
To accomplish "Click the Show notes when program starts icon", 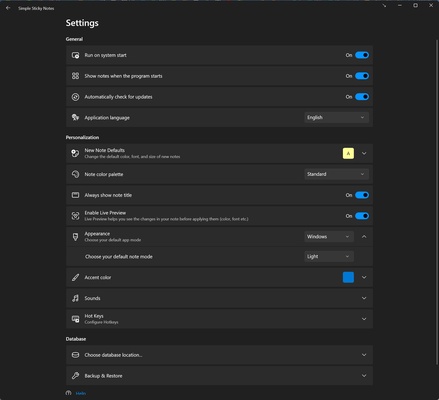I will coord(76,76).
